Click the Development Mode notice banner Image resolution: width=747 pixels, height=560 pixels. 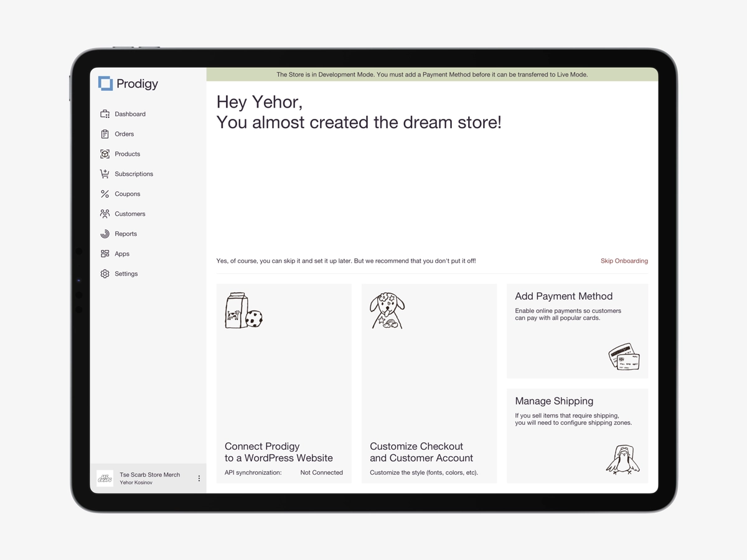pyautogui.click(x=432, y=74)
